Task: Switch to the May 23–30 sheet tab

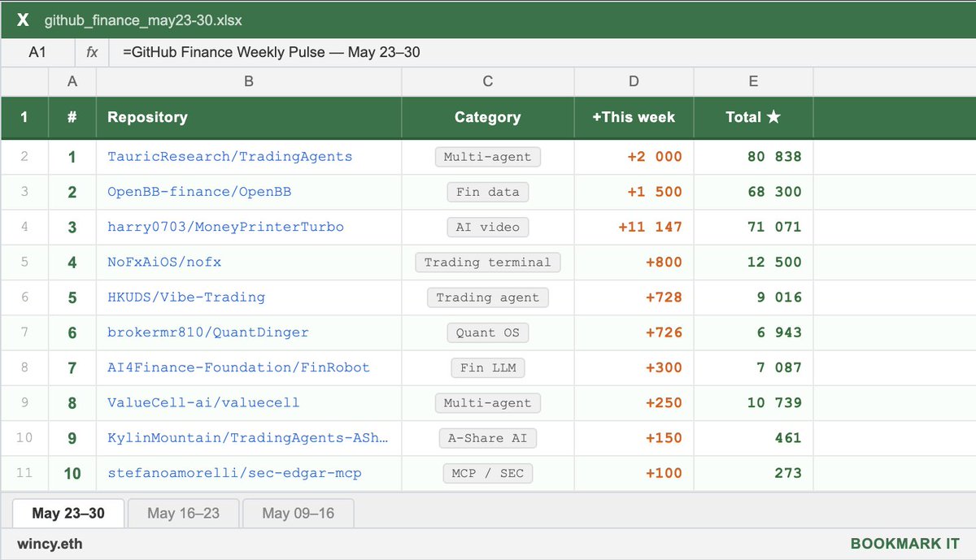Action: click(x=69, y=513)
